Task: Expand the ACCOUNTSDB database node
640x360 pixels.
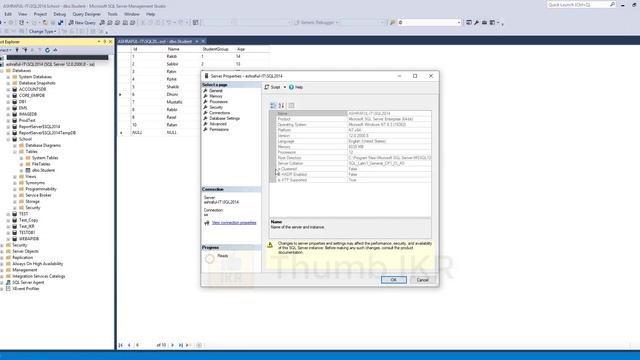Action: tap(8, 89)
